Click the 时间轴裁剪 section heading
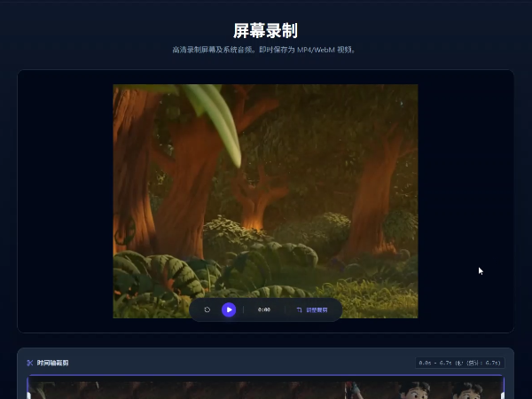 [x=52, y=363]
